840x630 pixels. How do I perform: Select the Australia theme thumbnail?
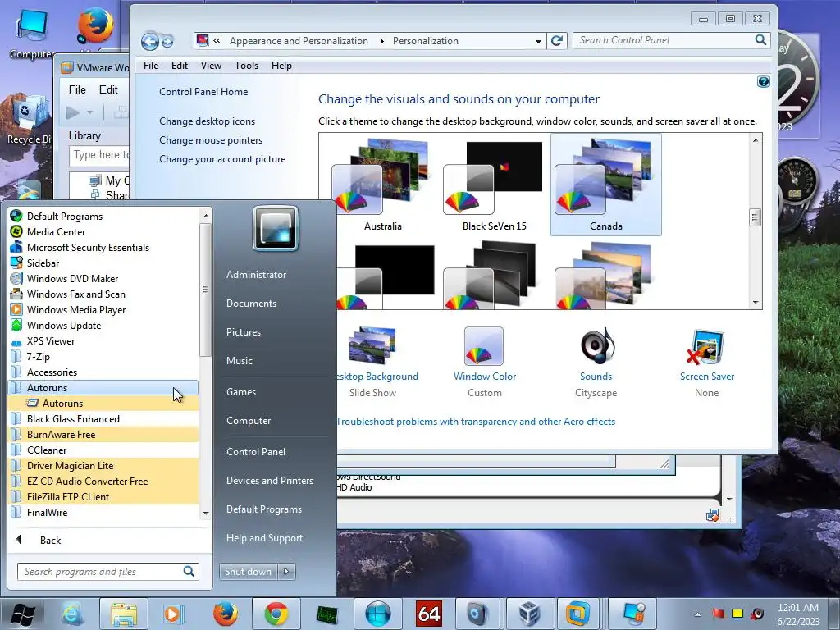click(x=382, y=185)
